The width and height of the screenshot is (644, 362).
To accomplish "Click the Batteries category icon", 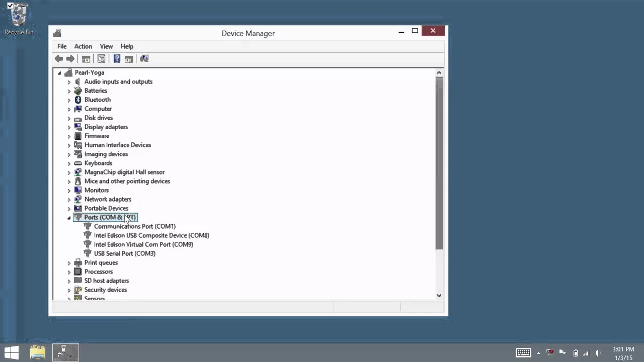I will (x=78, y=90).
